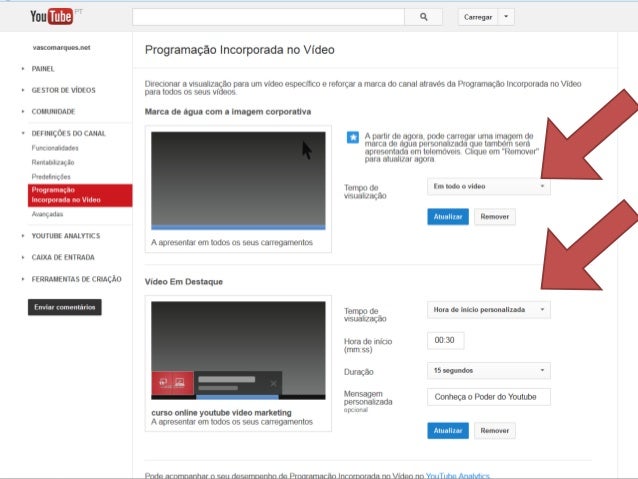The image size is (638, 479).
Task: Expand the CAIXA DE ENTRADA section
Action: pyautogui.click(x=63, y=258)
